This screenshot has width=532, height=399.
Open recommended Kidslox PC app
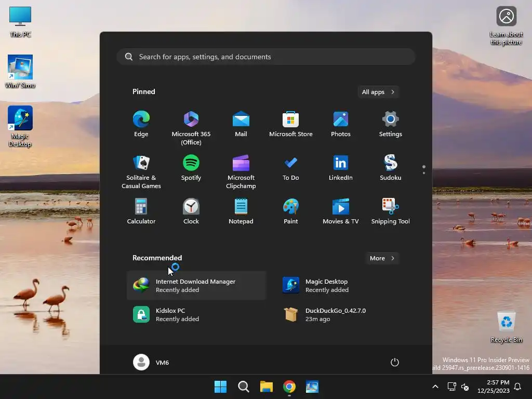click(196, 314)
